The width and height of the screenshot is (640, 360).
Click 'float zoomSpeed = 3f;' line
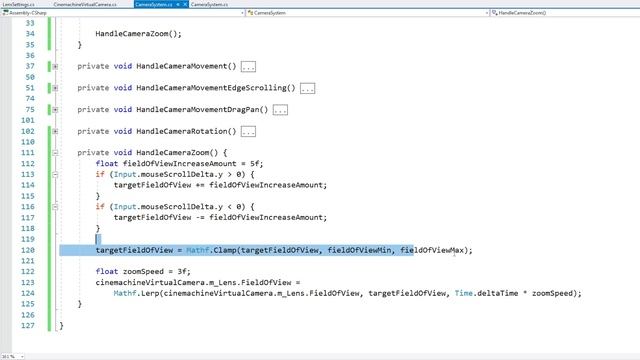click(143, 271)
